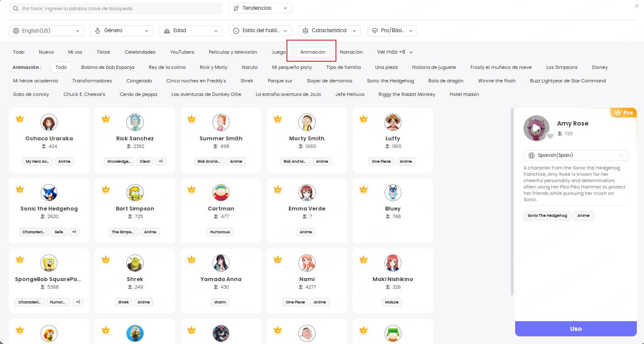Click Warm tag on Yamada Anna card
The height and width of the screenshot is (344, 644).
coord(220,302)
